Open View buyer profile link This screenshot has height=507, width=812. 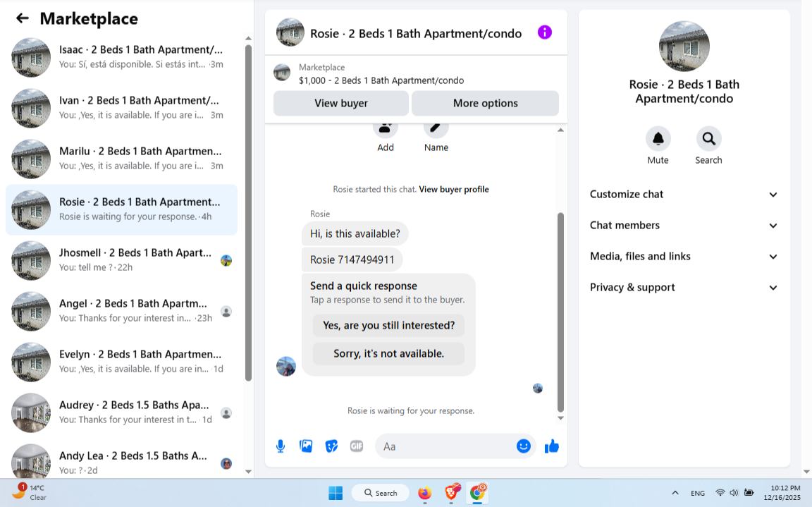coord(454,189)
